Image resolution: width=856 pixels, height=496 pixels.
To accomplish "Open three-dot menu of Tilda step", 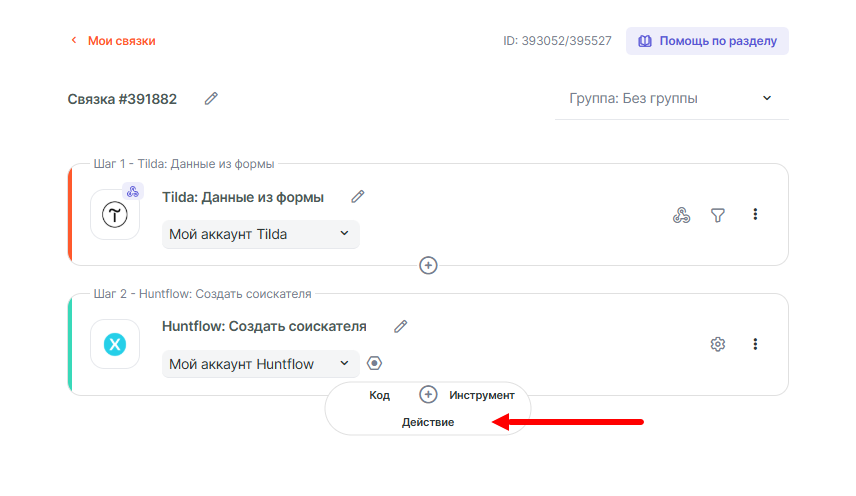I will 755,214.
